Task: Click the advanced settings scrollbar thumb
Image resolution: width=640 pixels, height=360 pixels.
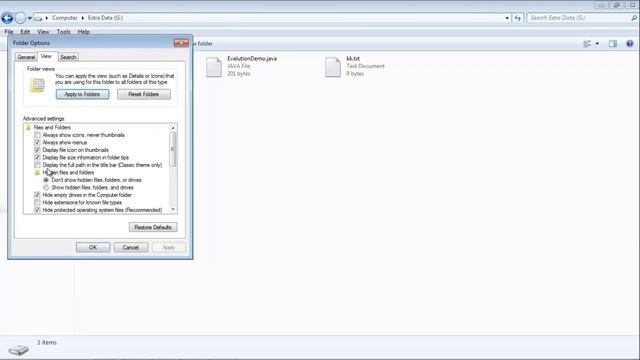Action: pos(173,149)
